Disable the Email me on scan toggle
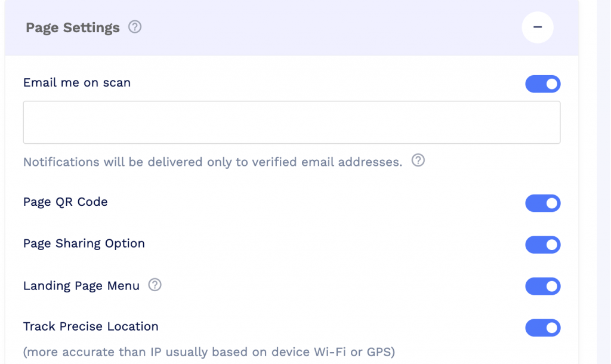The width and height of the screenshot is (611, 364). (x=543, y=84)
